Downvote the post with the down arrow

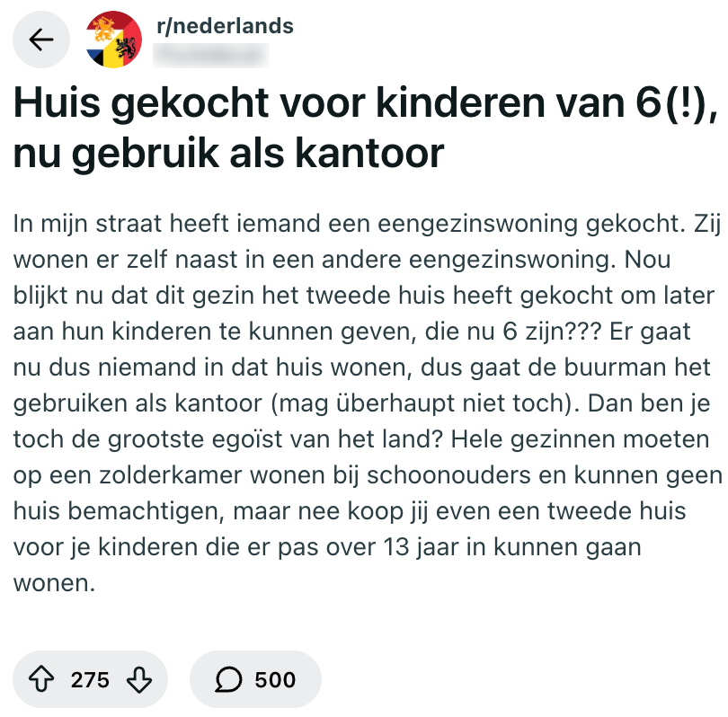click(x=138, y=680)
